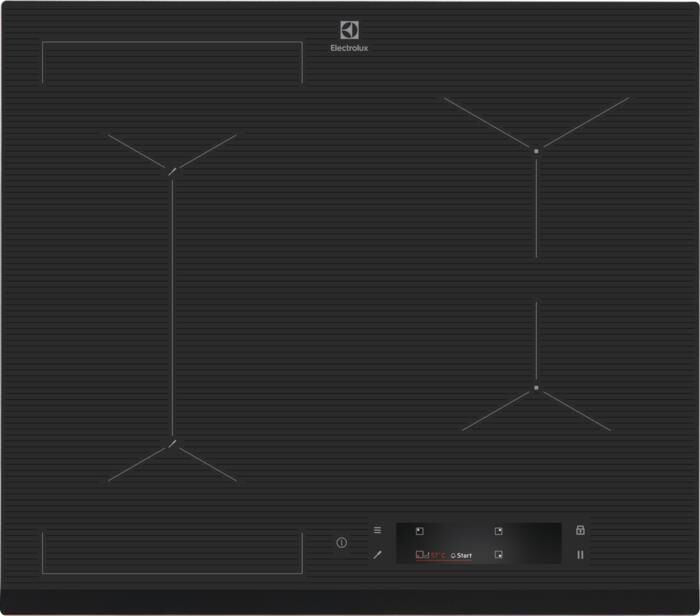Select the bottom-right zone icon in display
Screen dimensions: 700x616
(498, 554)
